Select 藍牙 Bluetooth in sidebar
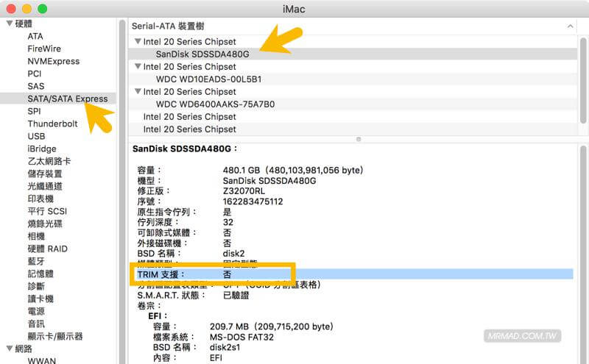 coord(36,261)
